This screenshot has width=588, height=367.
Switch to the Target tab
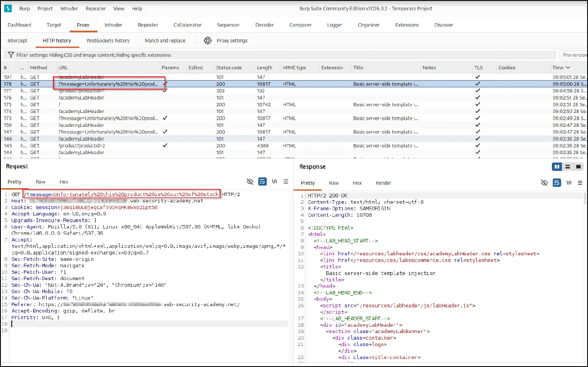point(54,25)
